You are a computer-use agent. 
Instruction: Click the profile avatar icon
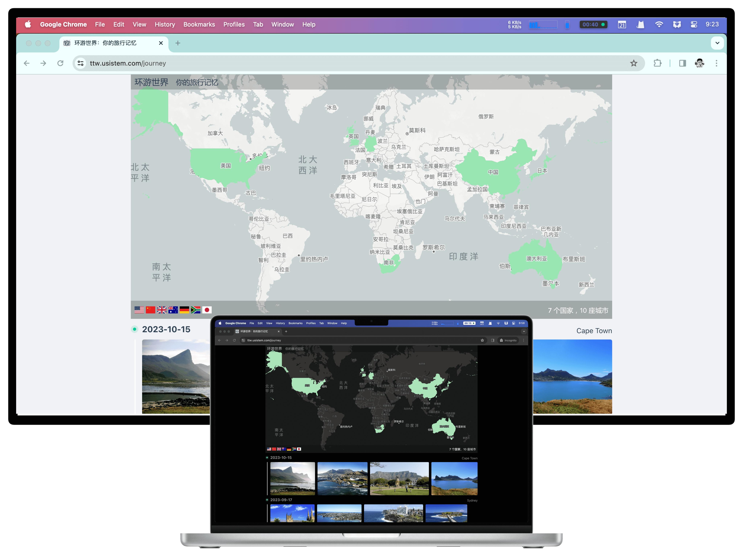(x=699, y=63)
